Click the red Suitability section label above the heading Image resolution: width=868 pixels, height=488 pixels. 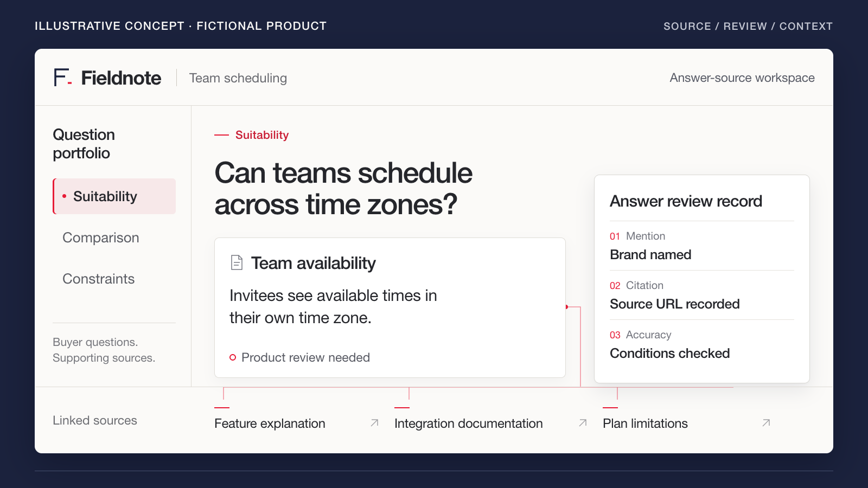click(262, 135)
